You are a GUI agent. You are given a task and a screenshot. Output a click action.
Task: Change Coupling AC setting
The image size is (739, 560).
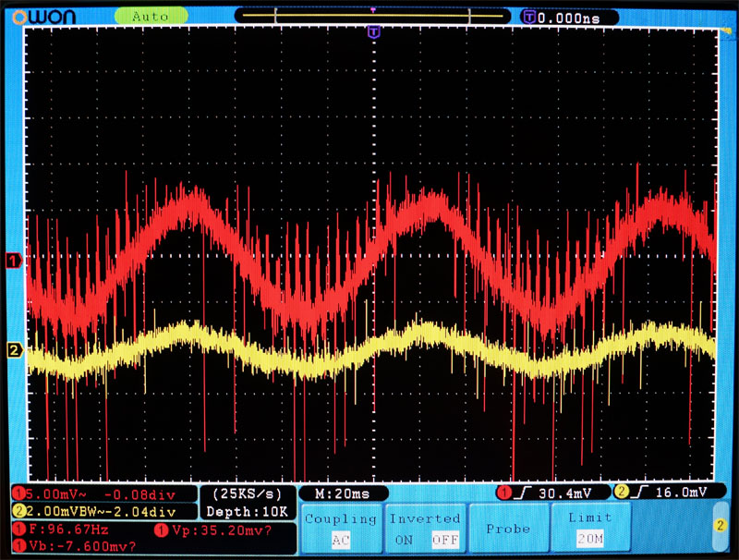340,540
